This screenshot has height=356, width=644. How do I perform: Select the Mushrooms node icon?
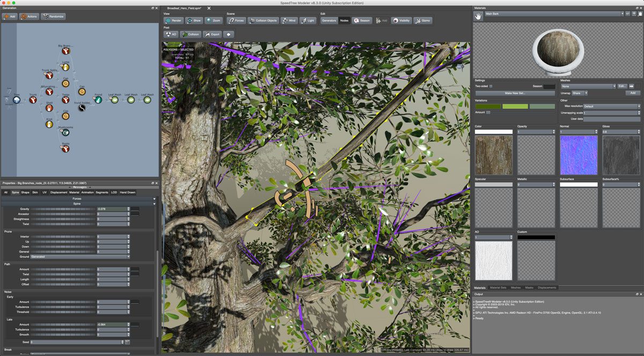coord(65,132)
